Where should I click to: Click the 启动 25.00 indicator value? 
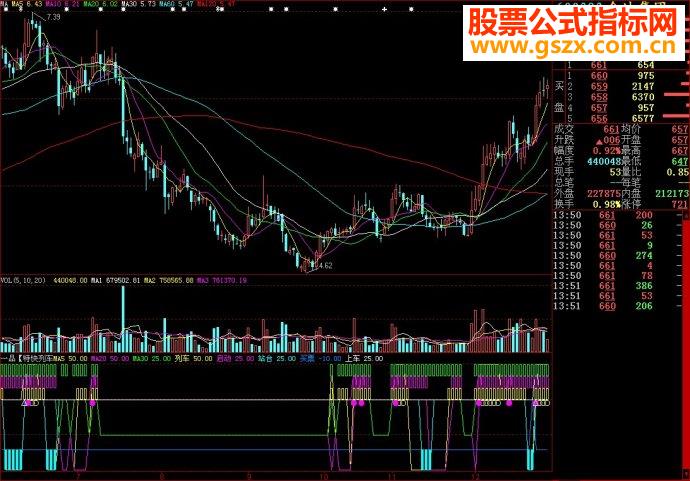(235, 359)
